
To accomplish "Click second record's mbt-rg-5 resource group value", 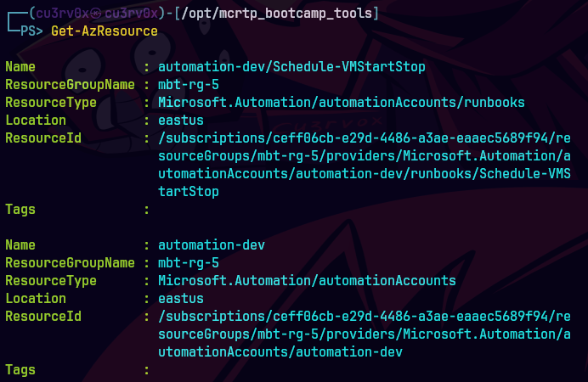I will click(x=189, y=263).
